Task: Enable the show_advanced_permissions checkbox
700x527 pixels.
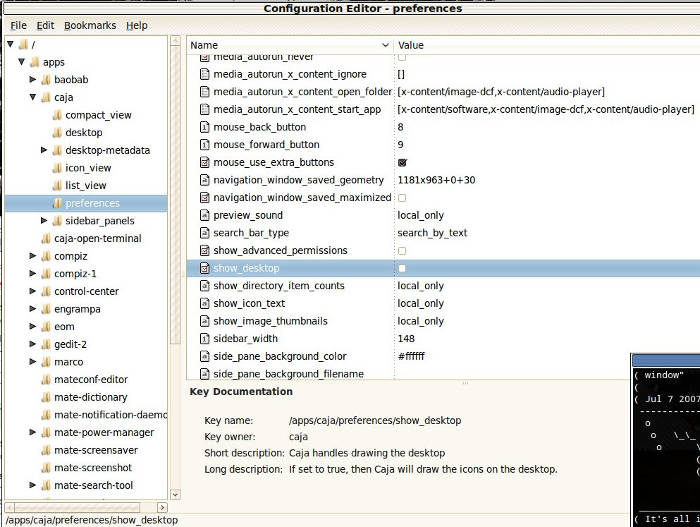Action: (x=402, y=251)
